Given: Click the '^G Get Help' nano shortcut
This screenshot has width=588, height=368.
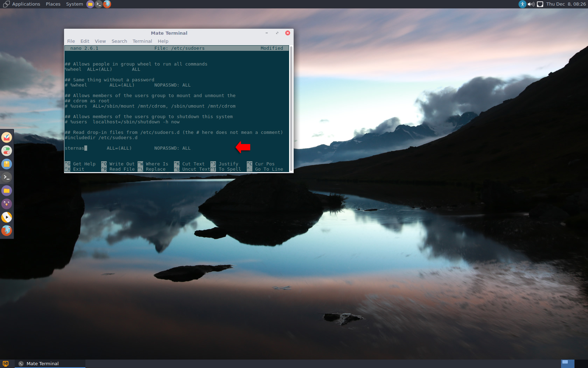Looking at the screenshot, I should (80, 164).
